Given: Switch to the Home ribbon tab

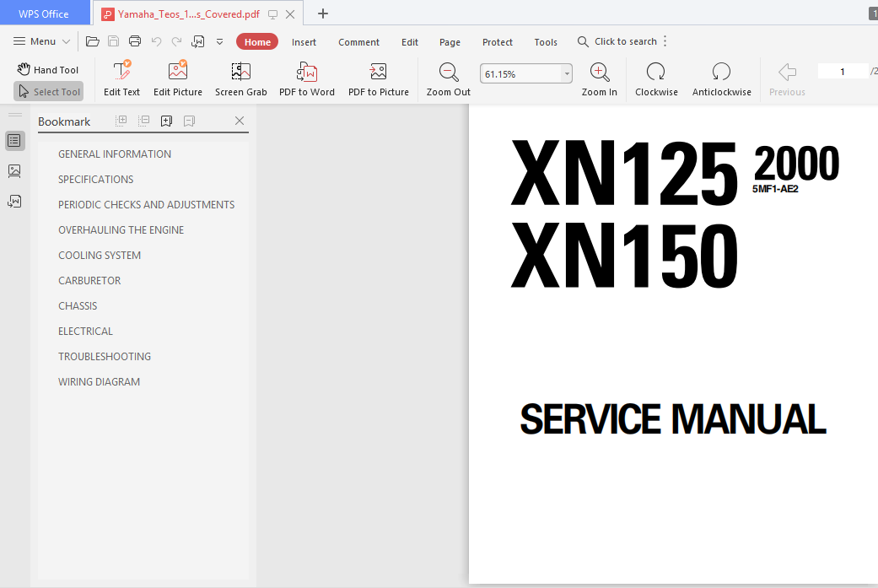Looking at the screenshot, I should click(x=257, y=42).
